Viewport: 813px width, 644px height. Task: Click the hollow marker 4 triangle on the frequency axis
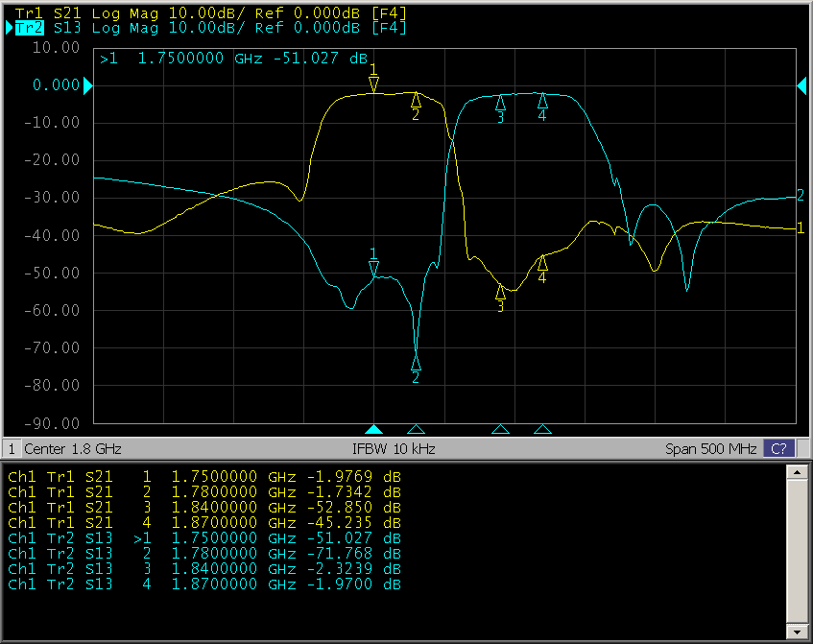pyautogui.click(x=542, y=429)
